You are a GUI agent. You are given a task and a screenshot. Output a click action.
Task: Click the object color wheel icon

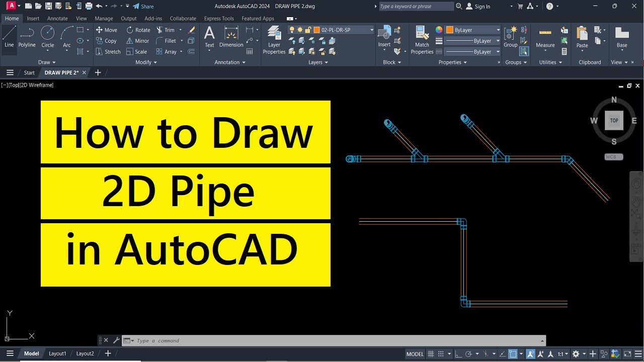439,30
